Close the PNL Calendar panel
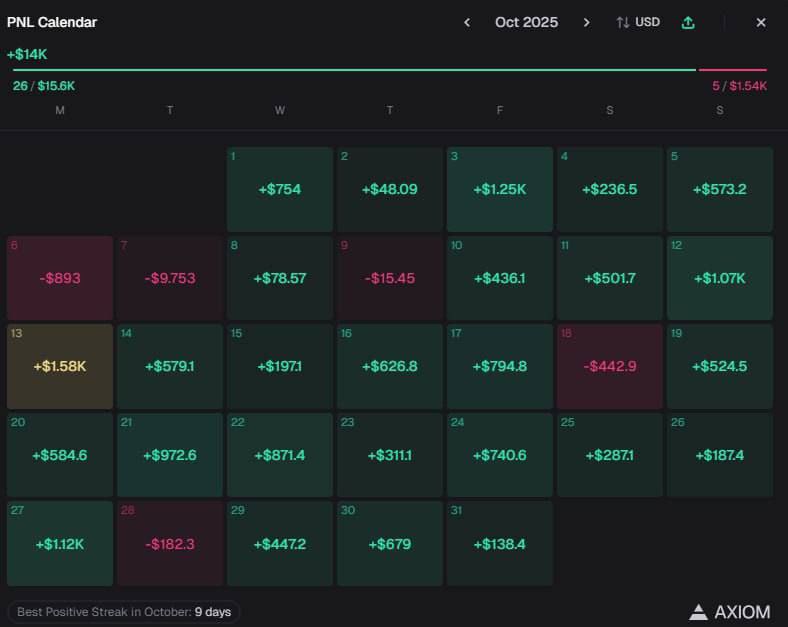Image resolution: width=788 pixels, height=627 pixels. [x=761, y=22]
